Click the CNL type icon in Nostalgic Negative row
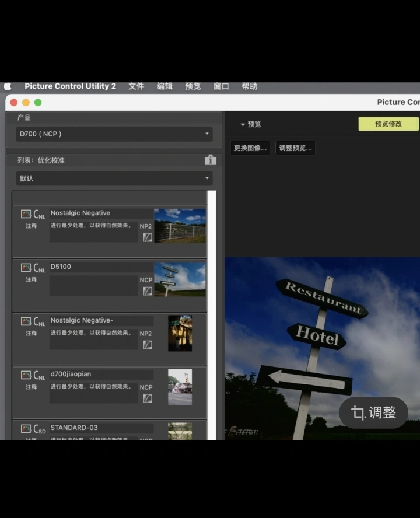Viewport: 420px width, 518px height. (x=39, y=215)
